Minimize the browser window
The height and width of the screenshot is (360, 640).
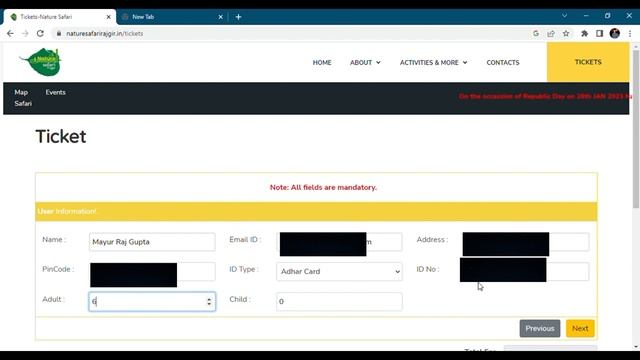click(586, 16)
